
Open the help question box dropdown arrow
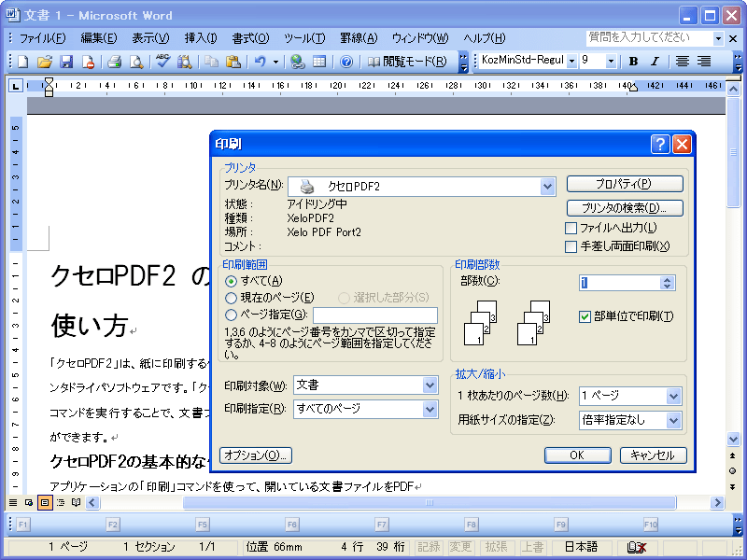pyautogui.click(x=718, y=38)
